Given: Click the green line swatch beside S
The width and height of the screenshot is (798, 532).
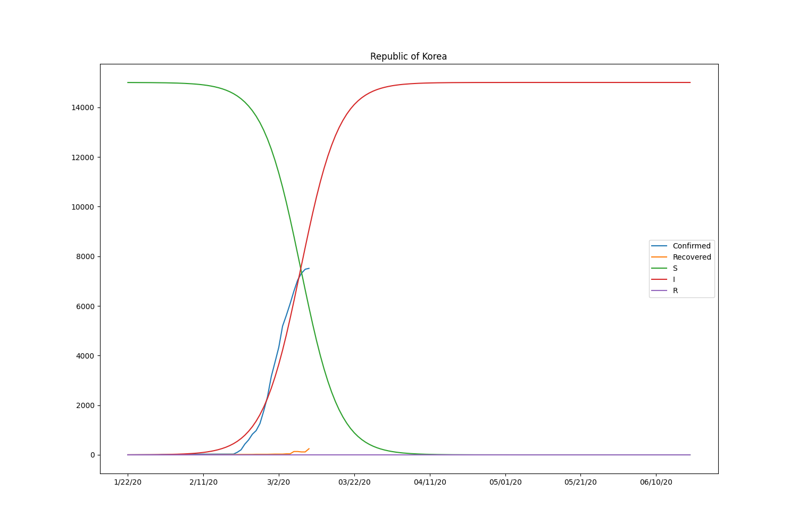Looking at the screenshot, I should [x=659, y=268].
